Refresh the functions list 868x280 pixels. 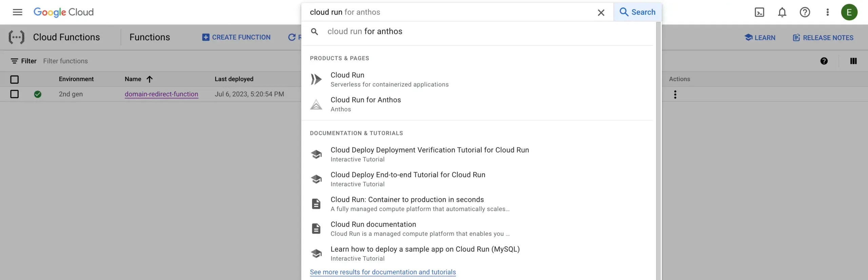pyautogui.click(x=292, y=37)
